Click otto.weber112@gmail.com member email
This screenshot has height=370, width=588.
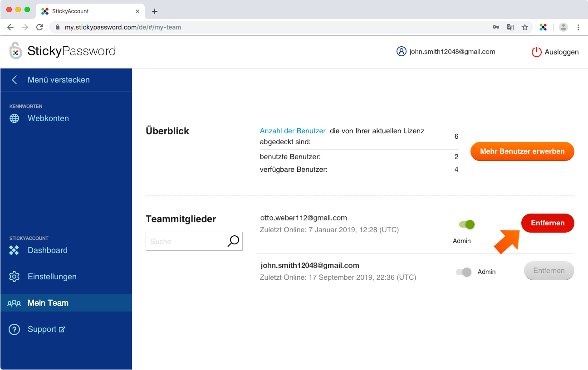click(304, 218)
